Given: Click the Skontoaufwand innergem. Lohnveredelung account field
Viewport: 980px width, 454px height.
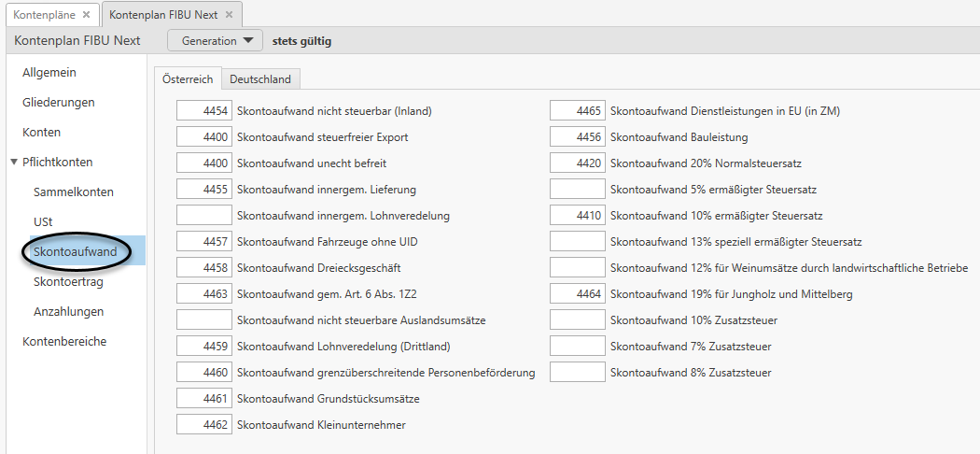Looking at the screenshot, I should (x=203, y=216).
